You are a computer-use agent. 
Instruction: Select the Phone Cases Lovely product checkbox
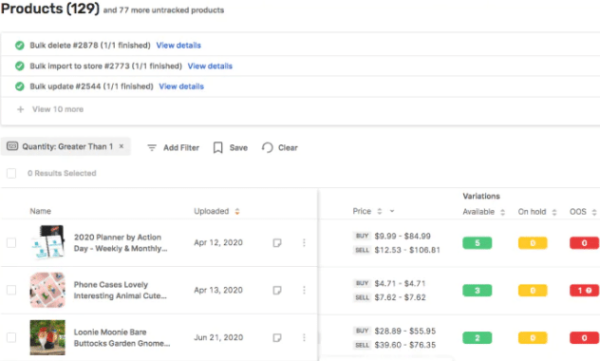point(11,290)
